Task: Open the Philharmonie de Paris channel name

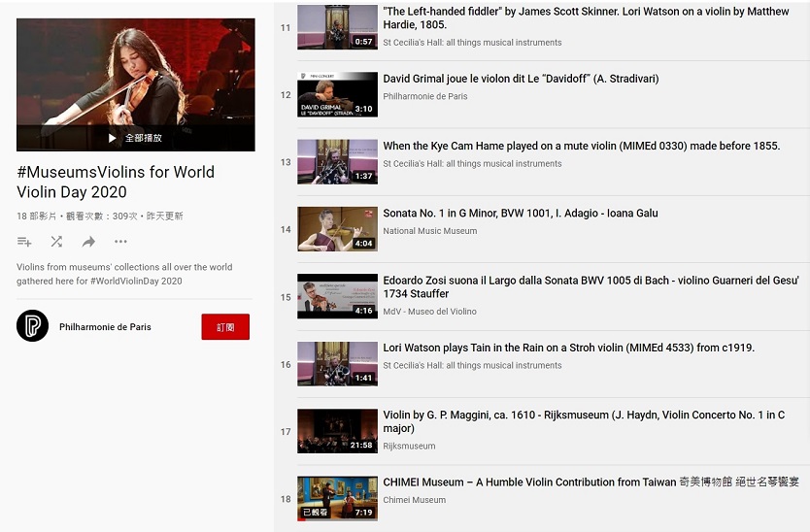Action: 106,327
